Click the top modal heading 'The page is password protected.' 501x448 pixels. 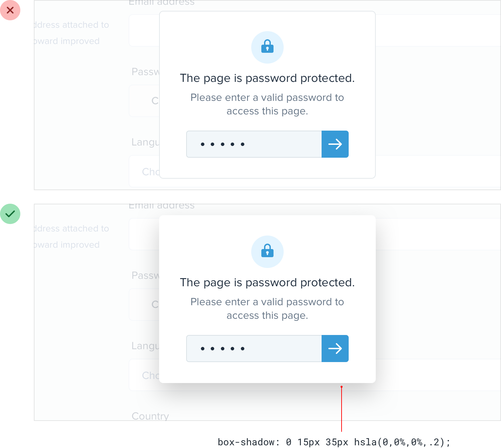tap(267, 78)
